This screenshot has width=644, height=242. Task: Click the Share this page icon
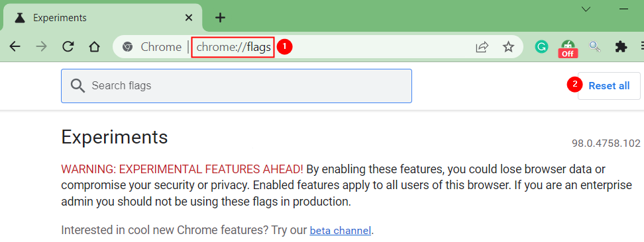coord(482,47)
